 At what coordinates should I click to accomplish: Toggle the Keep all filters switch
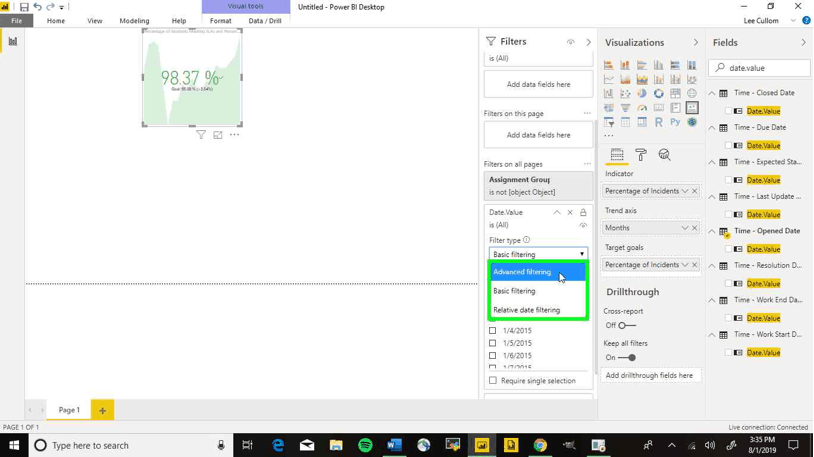click(627, 357)
